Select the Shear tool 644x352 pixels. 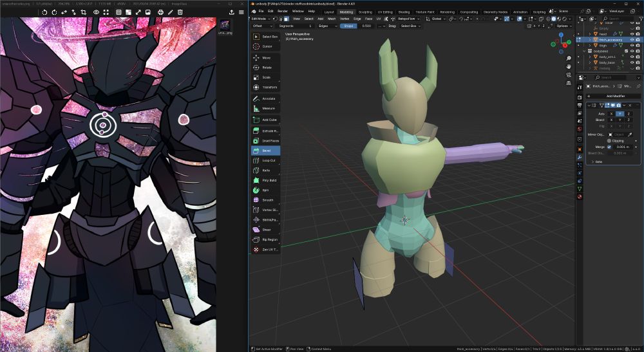point(266,230)
